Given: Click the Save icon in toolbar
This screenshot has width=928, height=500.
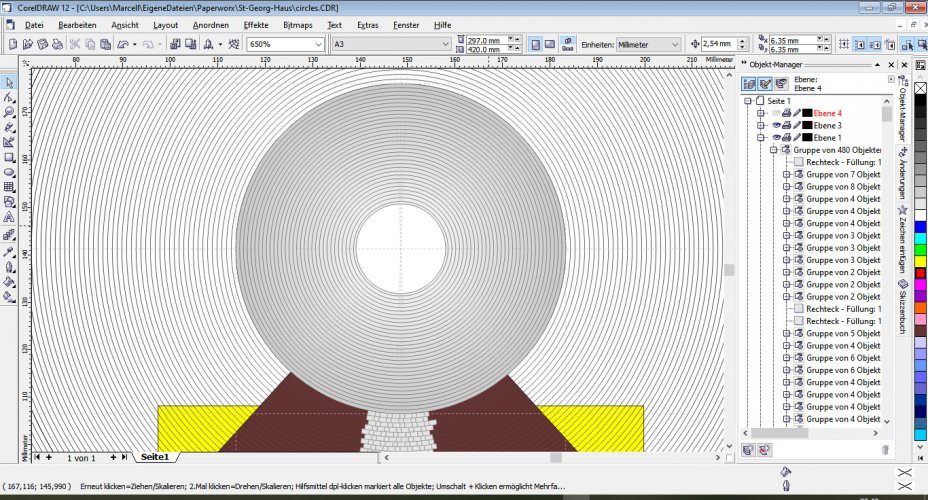Looking at the screenshot, I should click(43, 44).
